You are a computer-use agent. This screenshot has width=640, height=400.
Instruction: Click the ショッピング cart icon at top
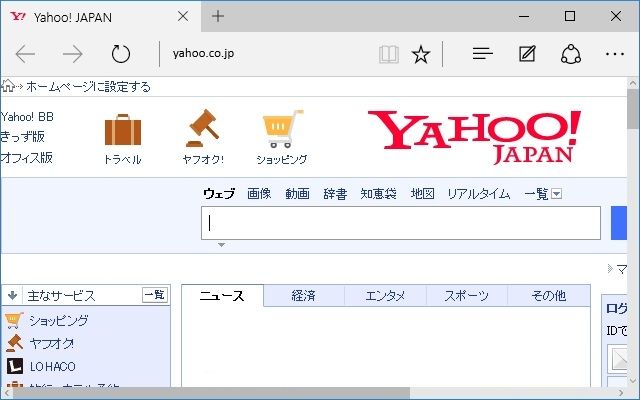(282, 129)
